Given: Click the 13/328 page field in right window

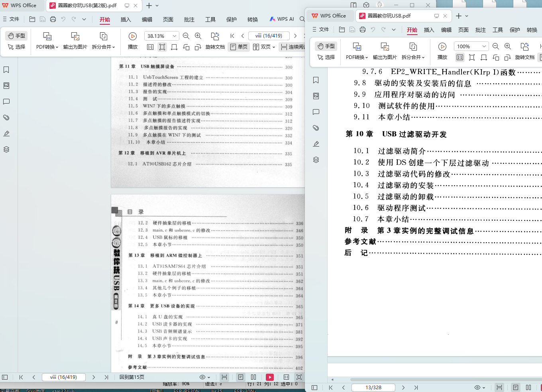Looking at the screenshot, I should (x=373, y=387).
